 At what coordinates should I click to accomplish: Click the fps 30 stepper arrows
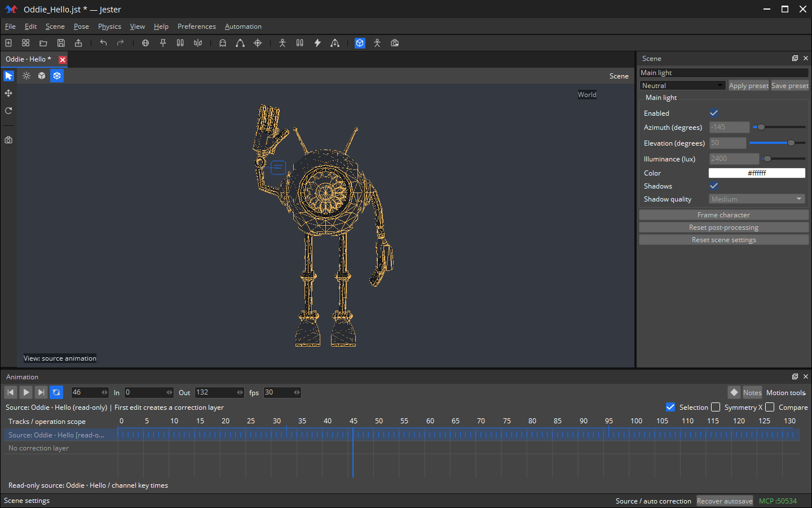click(297, 392)
